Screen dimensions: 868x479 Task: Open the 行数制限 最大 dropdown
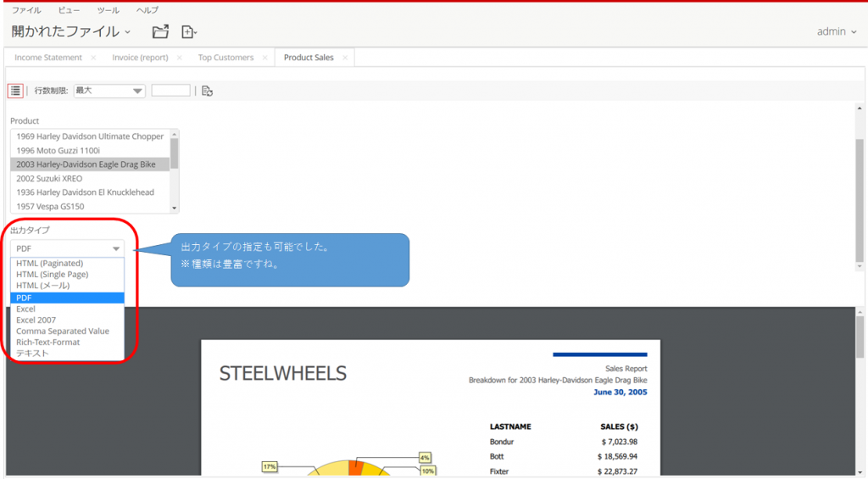click(x=109, y=91)
